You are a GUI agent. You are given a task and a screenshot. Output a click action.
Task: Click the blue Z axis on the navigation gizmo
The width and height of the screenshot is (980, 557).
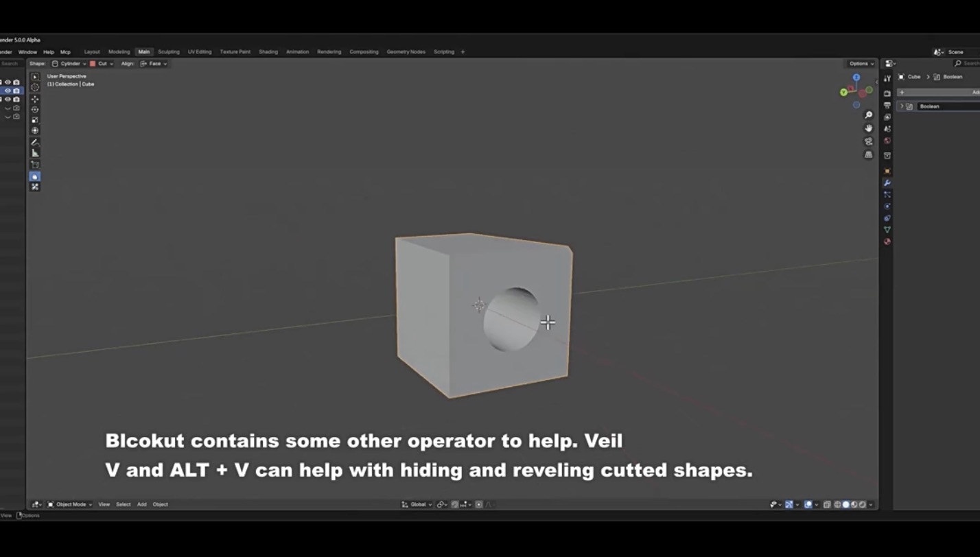pos(856,78)
